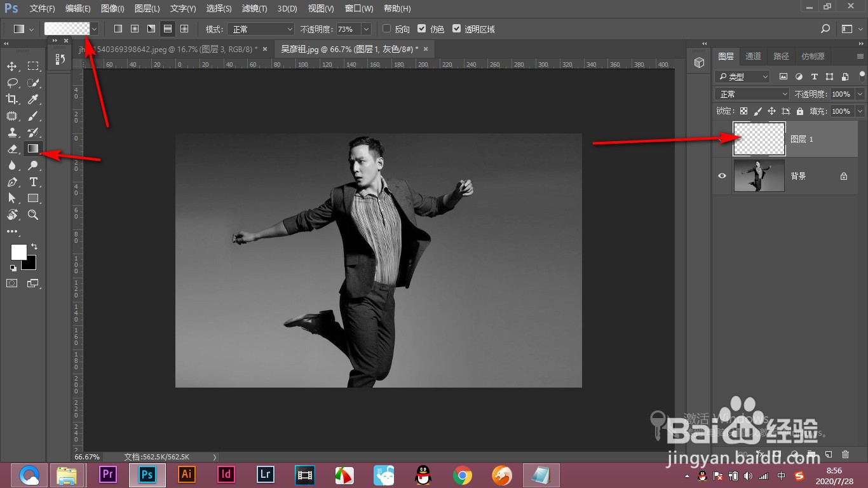Image resolution: width=868 pixels, height=488 pixels.
Task: Expand the layer 不透明度 dropdown in panel
Action: [860, 94]
